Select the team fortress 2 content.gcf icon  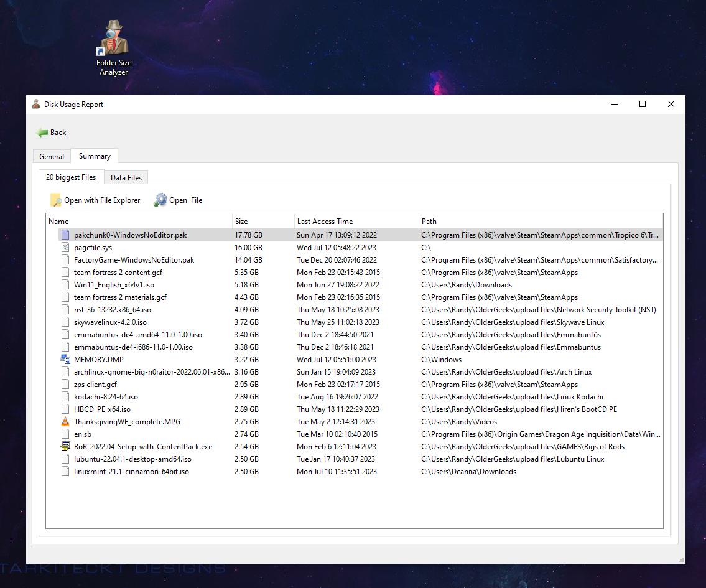click(65, 273)
